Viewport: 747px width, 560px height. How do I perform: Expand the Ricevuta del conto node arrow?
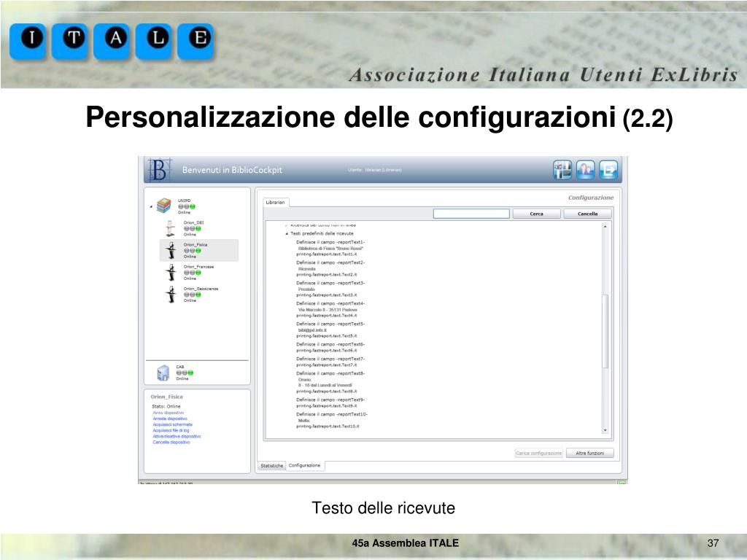click(287, 225)
